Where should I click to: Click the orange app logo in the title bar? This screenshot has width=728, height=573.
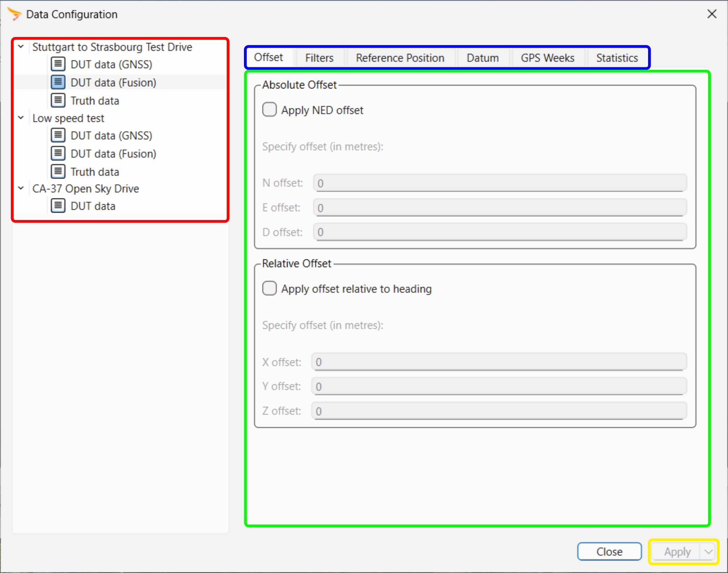click(15, 14)
